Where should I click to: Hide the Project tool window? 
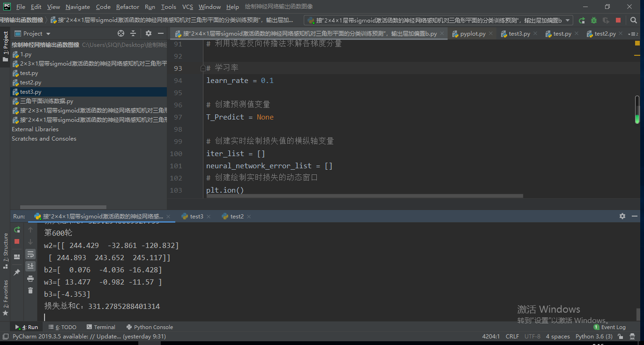(x=161, y=33)
